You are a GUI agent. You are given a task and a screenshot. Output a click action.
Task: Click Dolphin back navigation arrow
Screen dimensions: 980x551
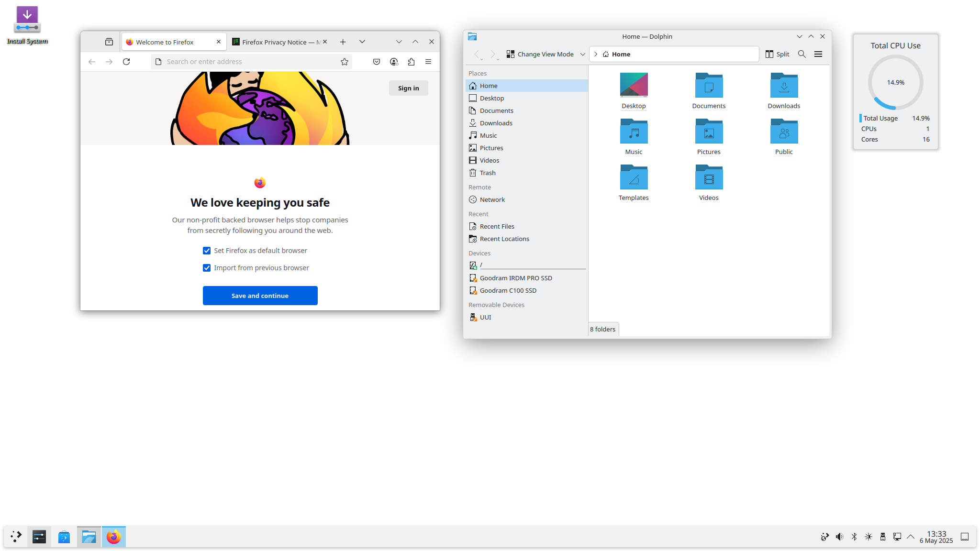click(477, 54)
